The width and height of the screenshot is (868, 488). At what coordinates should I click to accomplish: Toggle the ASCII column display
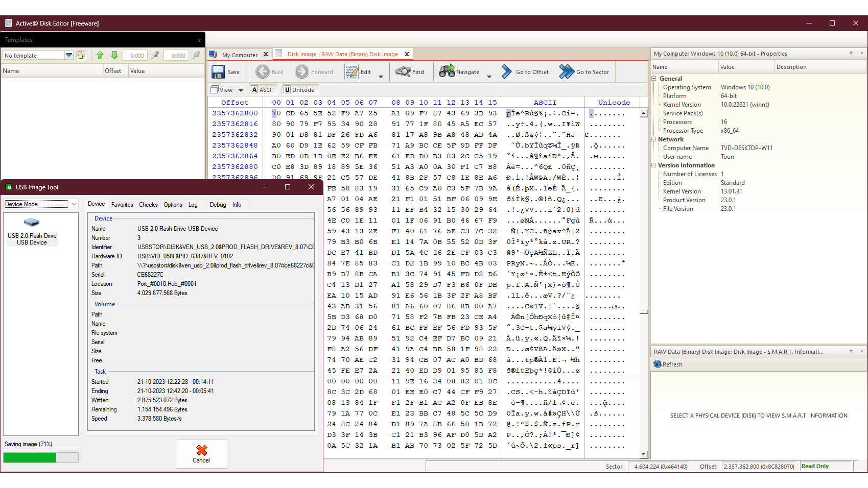(x=262, y=90)
